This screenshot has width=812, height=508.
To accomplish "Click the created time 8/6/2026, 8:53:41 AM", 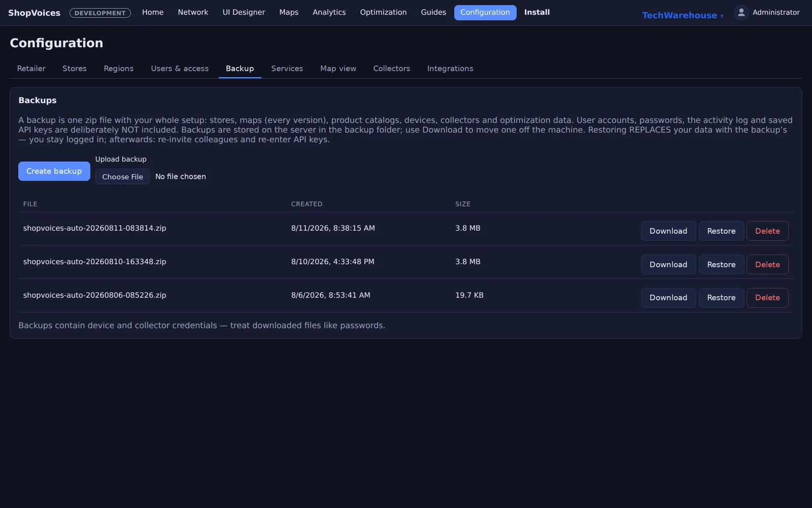I will pyautogui.click(x=330, y=295).
